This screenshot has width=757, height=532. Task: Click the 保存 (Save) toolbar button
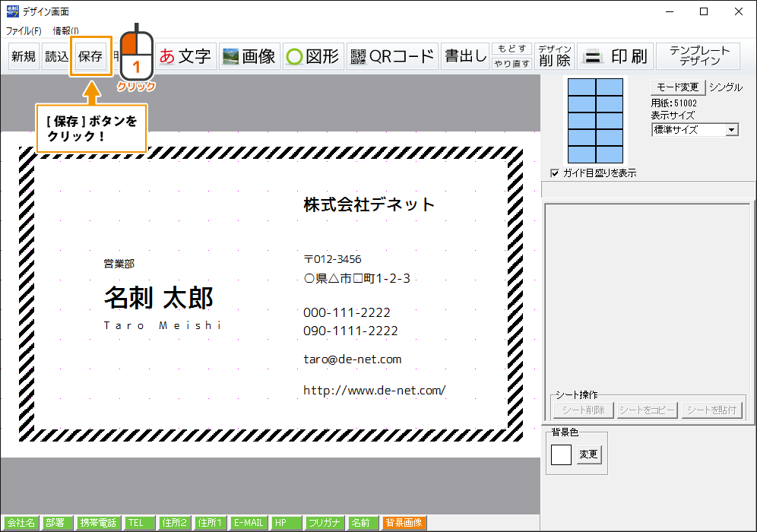[x=90, y=56]
